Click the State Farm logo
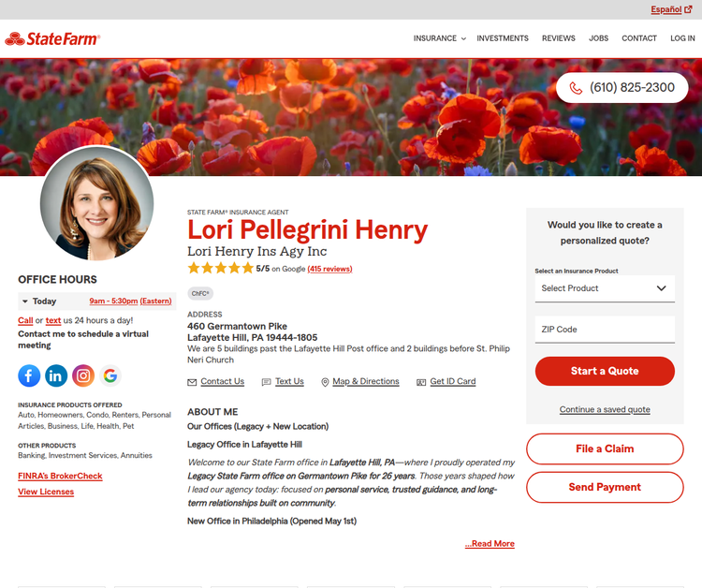Viewport: 702px width, 588px height. click(x=52, y=39)
